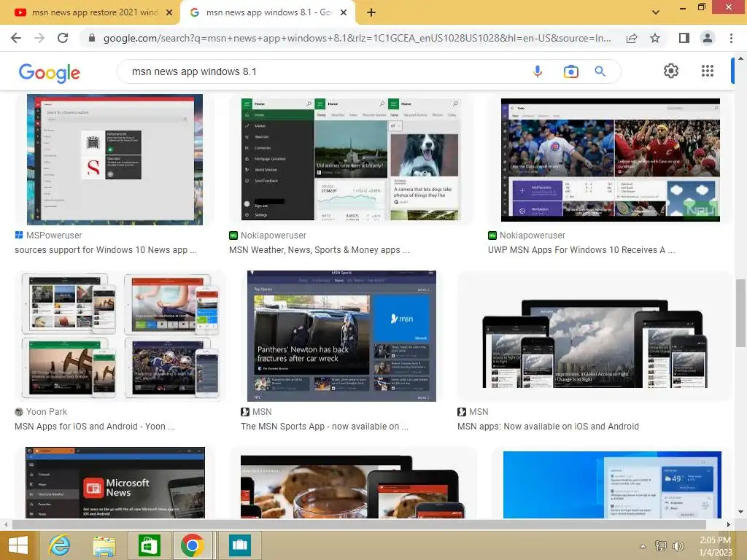This screenshot has height=560, width=747.
Task: Open the Windows Start button
Action: pyautogui.click(x=18, y=545)
